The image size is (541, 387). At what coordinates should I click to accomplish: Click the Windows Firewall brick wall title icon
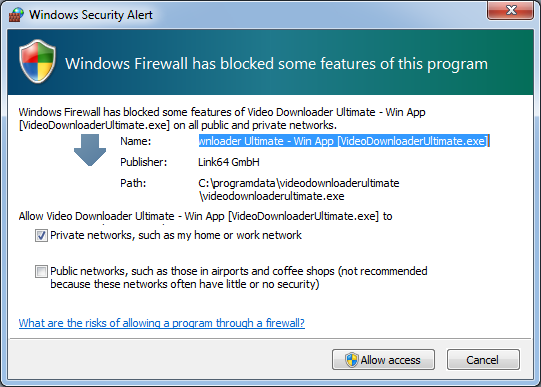(x=16, y=14)
